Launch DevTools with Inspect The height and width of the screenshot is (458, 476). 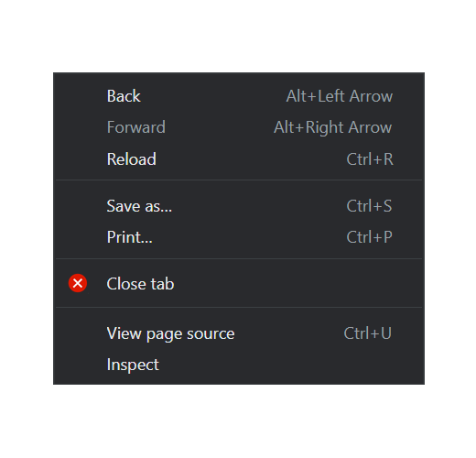(239, 365)
